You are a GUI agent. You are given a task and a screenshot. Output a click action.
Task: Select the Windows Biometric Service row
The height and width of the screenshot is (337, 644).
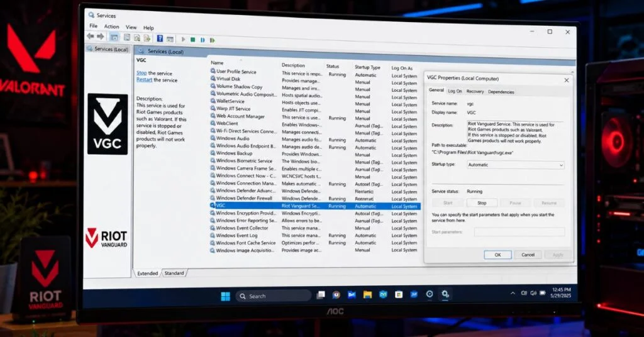click(x=315, y=162)
